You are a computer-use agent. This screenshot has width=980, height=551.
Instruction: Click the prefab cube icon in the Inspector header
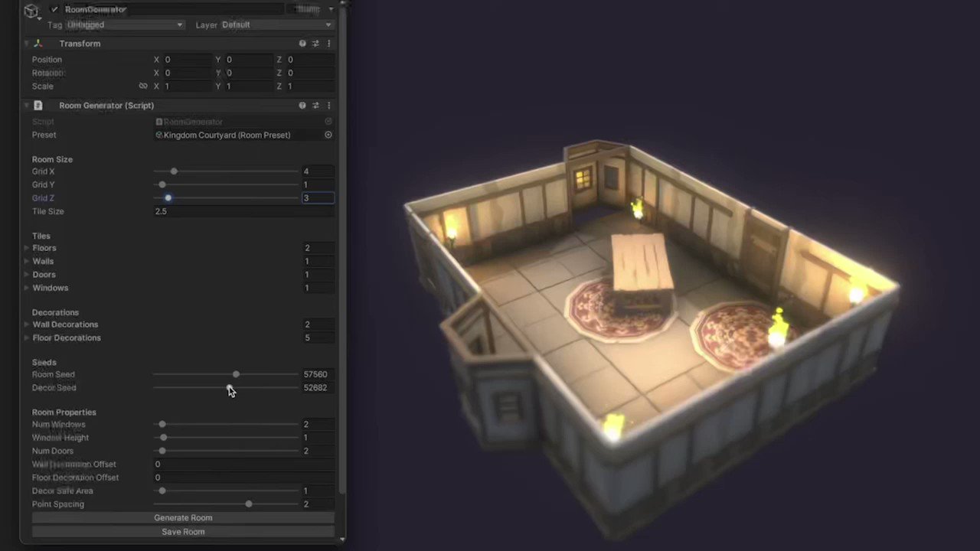coord(31,11)
